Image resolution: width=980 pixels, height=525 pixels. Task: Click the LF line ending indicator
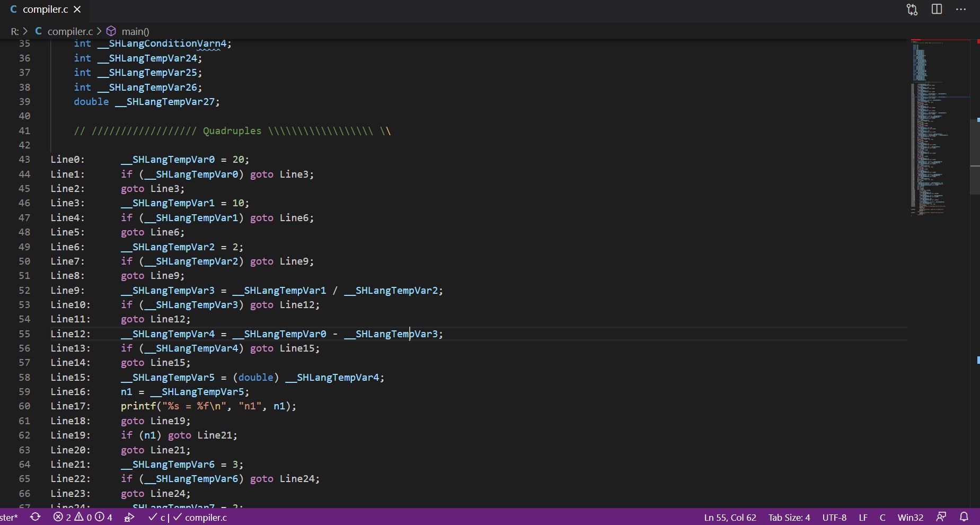click(x=862, y=517)
